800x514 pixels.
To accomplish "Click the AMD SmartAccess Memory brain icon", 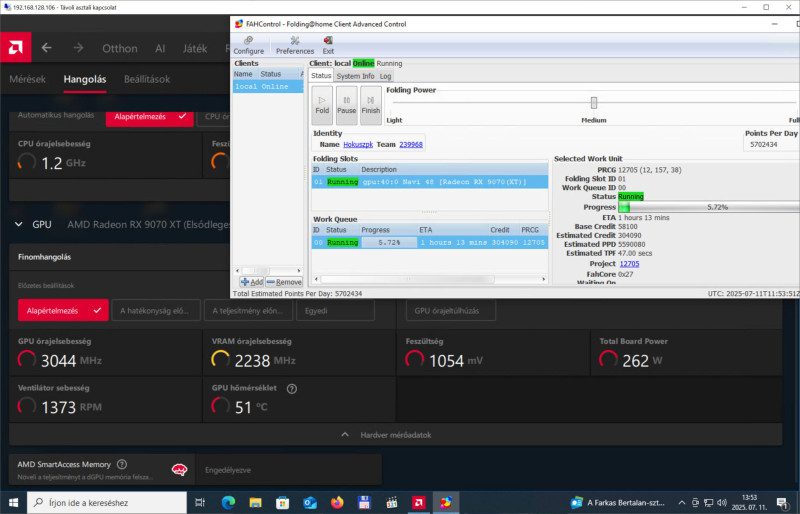I will (179, 470).
